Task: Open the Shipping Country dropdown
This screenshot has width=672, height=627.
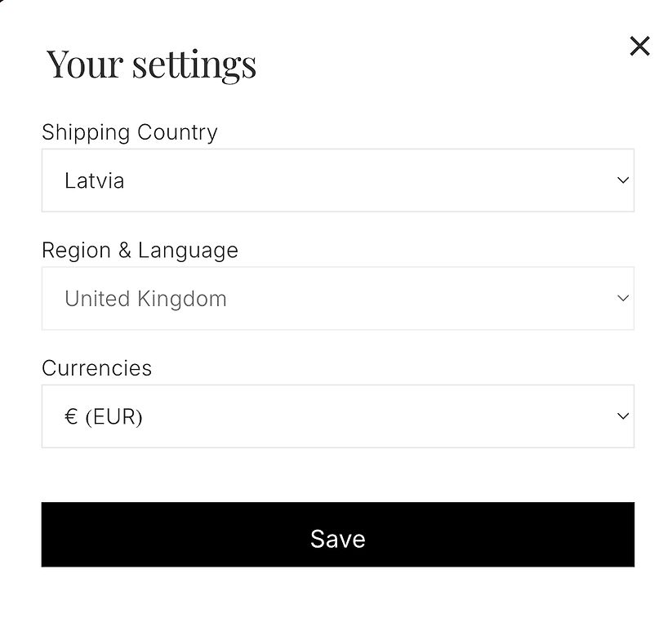Action: tap(337, 180)
